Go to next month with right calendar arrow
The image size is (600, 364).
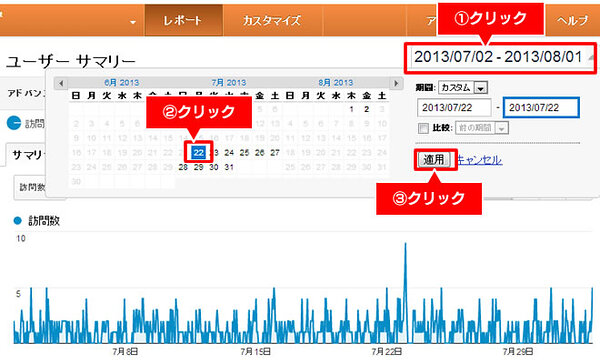396,83
